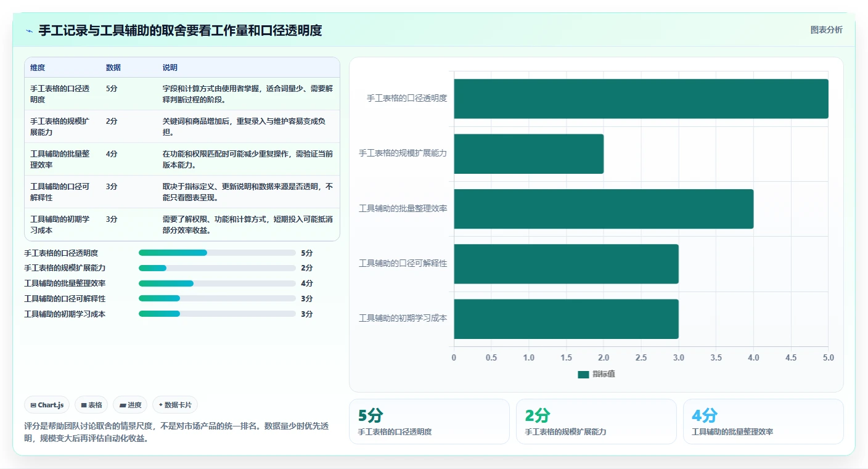
Task: Click the 数据 column header
Action: click(x=113, y=68)
